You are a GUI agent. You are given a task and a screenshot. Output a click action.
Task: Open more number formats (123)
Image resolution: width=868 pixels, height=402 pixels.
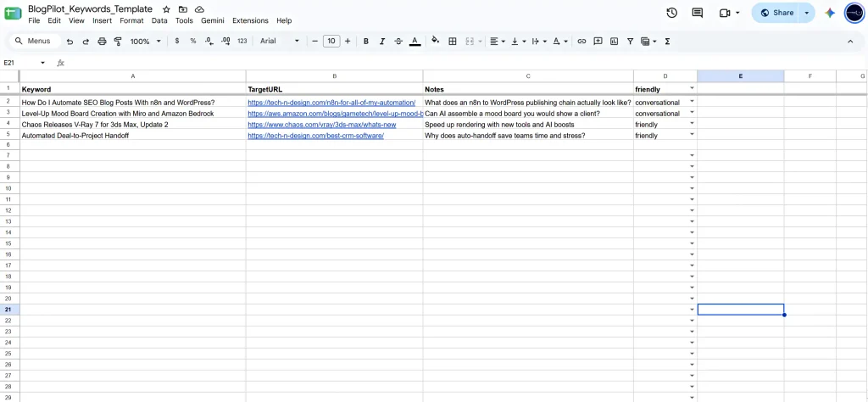pos(242,41)
